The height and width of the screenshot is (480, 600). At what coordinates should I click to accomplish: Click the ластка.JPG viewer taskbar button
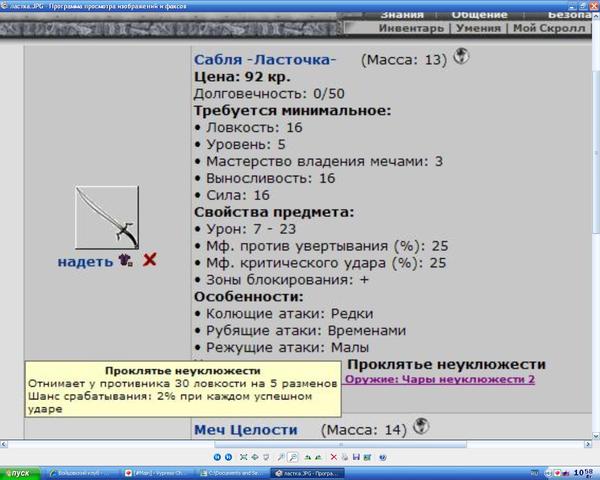coord(308,473)
